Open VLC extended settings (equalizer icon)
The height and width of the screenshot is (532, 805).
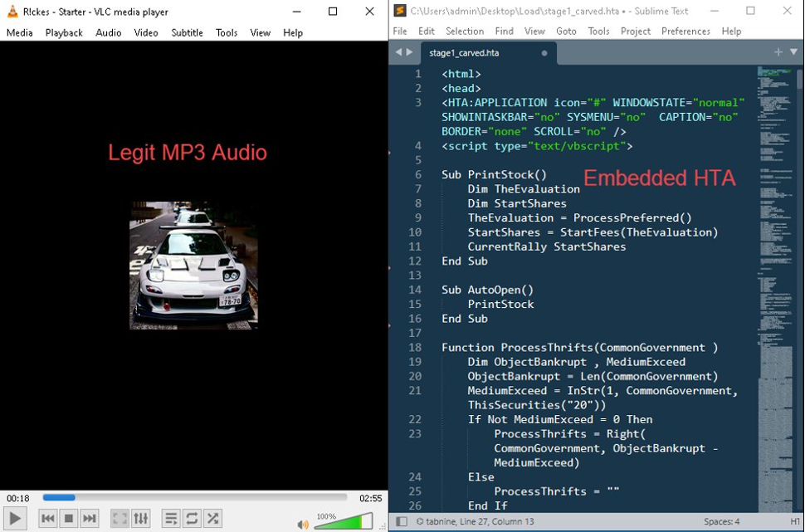[141, 519]
